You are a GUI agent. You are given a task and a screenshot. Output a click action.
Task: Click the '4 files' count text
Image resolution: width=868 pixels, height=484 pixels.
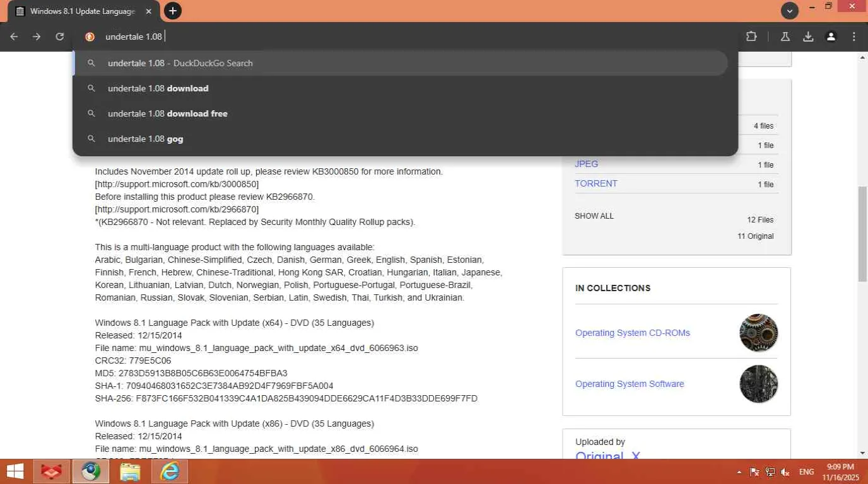click(763, 126)
